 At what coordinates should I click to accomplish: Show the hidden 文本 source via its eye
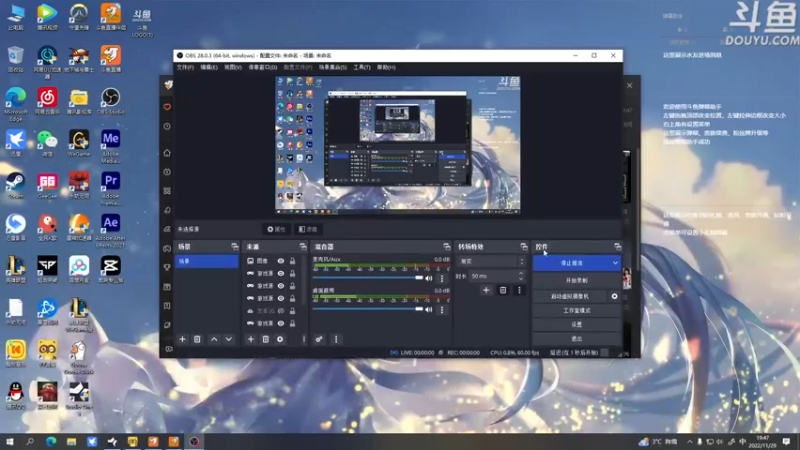click(281, 311)
